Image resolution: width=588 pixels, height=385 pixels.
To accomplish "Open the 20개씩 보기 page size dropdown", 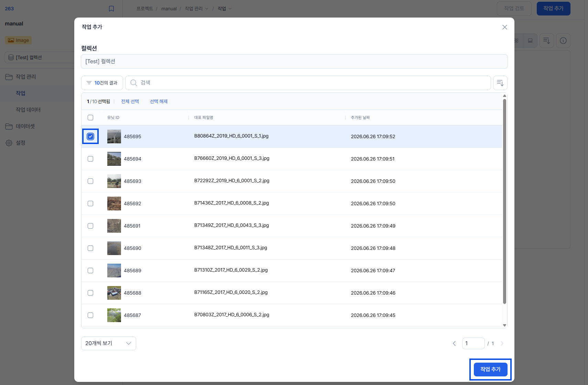I will tap(109, 343).
